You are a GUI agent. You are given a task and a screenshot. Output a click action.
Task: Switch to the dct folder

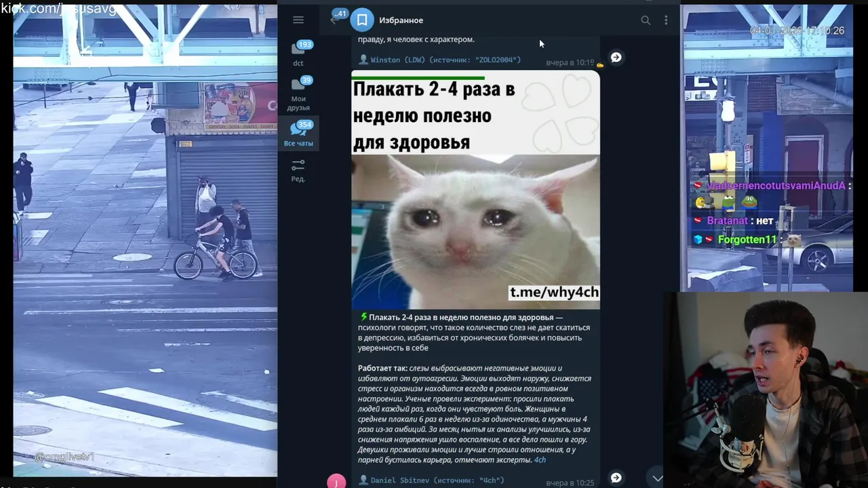(x=298, y=54)
